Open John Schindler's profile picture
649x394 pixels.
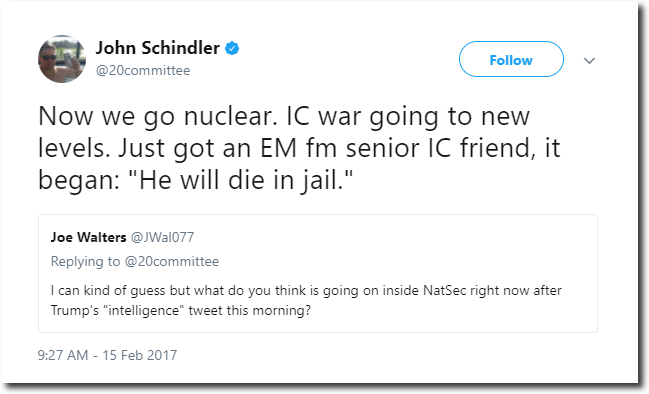[62, 59]
